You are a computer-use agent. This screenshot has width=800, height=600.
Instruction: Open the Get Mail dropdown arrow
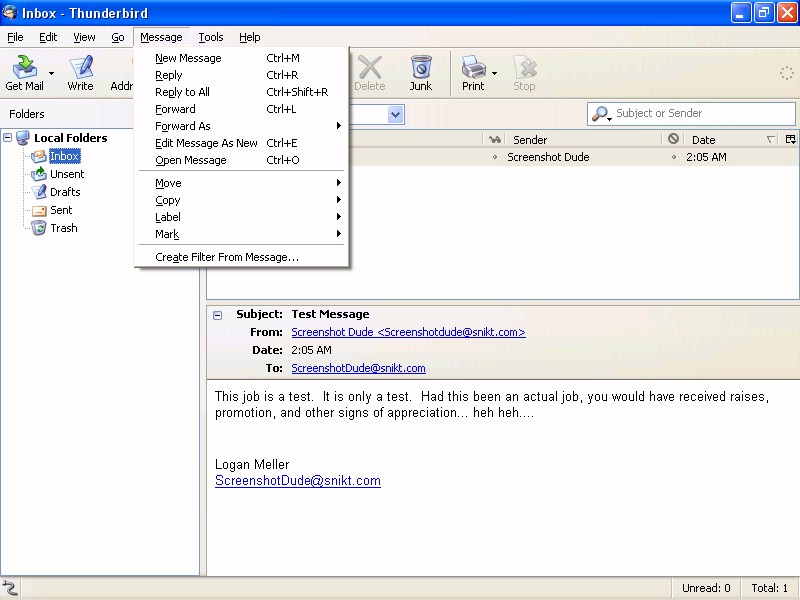(52, 73)
